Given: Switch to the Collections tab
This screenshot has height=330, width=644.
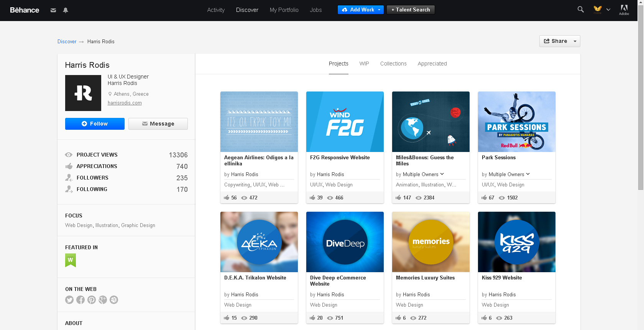Looking at the screenshot, I should [x=393, y=64].
